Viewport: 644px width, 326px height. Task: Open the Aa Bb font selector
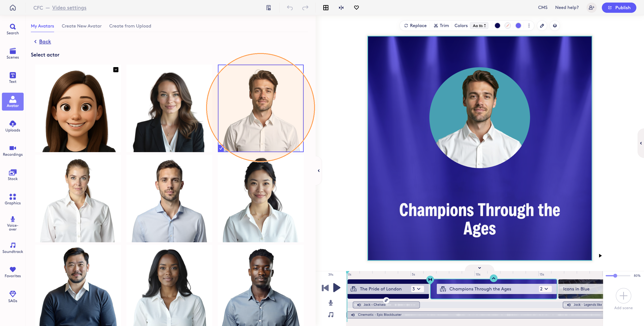479,26
